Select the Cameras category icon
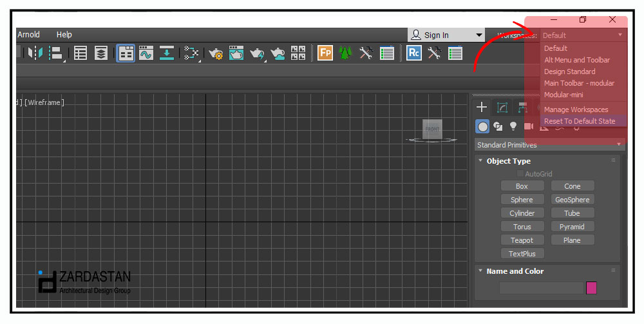Image resolution: width=644 pixels, height=324 pixels. coord(529,126)
